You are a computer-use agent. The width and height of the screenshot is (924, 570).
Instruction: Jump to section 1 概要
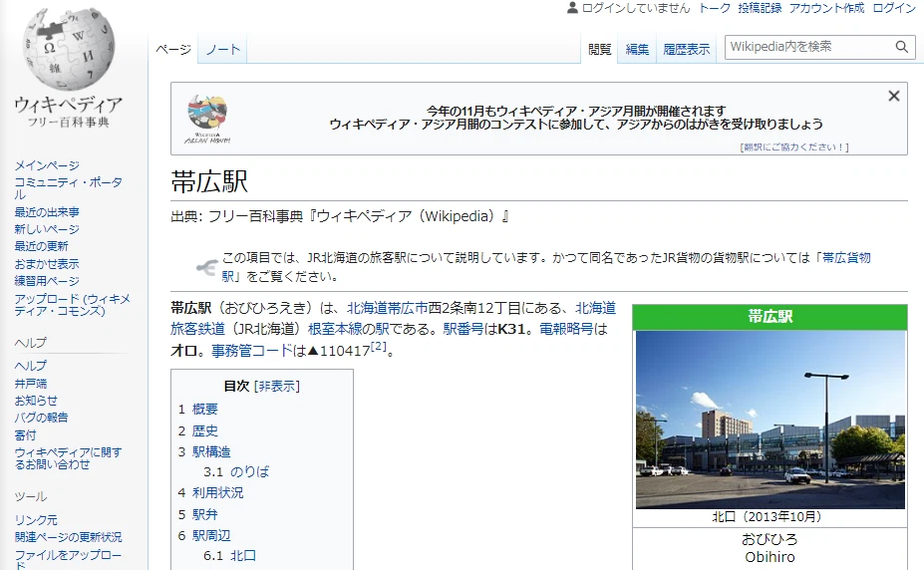click(204, 410)
